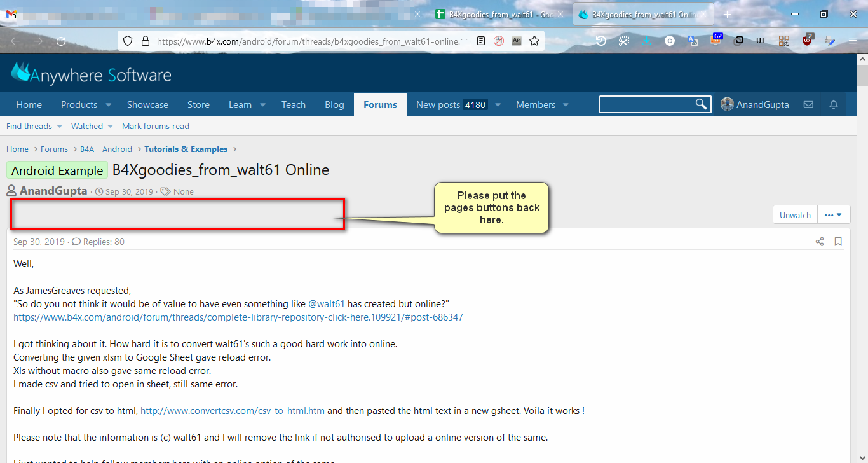Open the Showcase nav item
The width and height of the screenshot is (868, 463).
147,105
